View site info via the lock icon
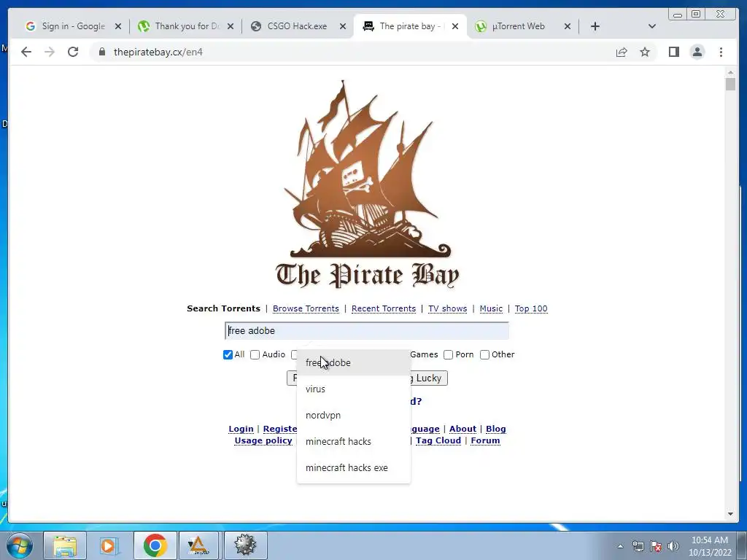 [x=101, y=52]
